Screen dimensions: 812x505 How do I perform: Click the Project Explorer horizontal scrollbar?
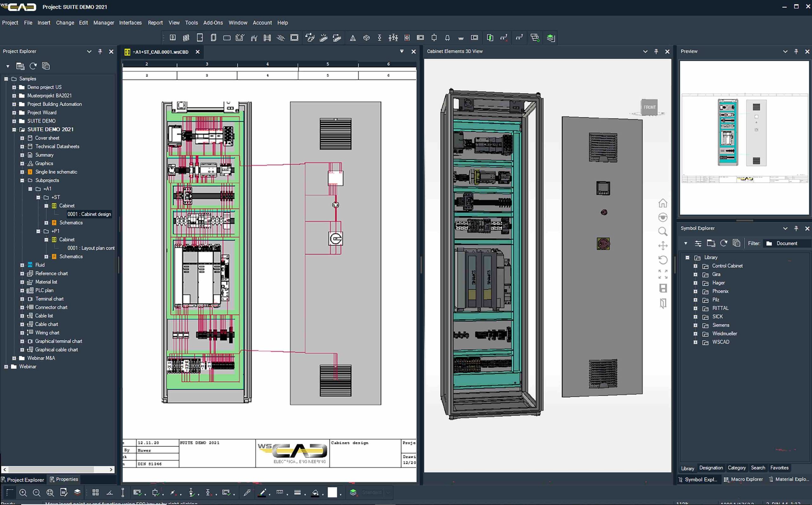click(58, 469)
